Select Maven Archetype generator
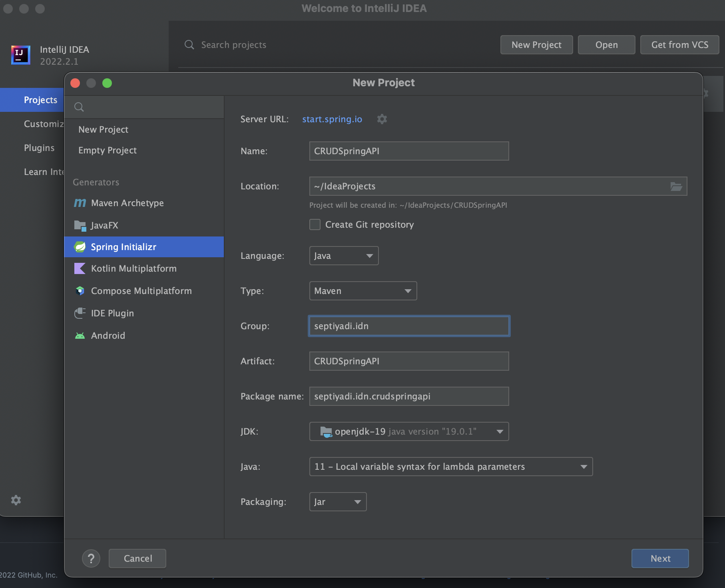 tap(144, 203)
